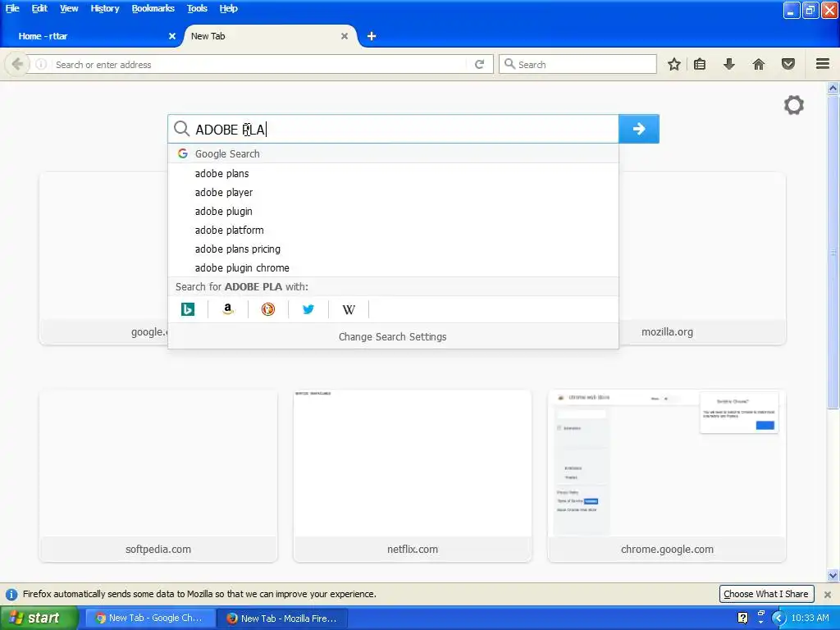Expand hidden system tray icons arrow
This screenshot has width=840, height=630.
tap(778, 618)
